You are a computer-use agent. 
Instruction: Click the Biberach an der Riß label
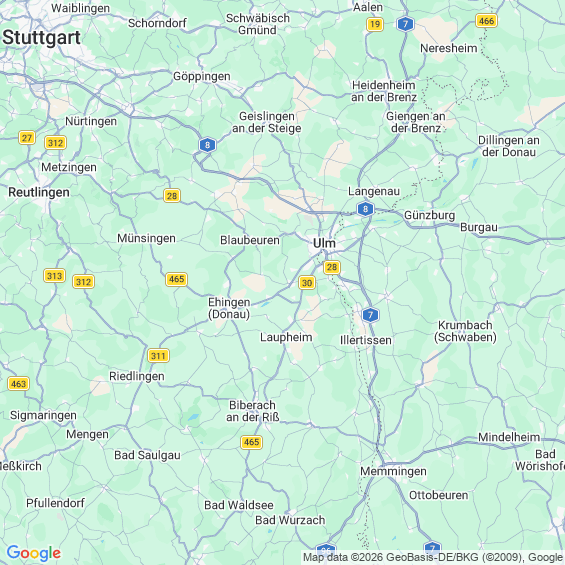(253, 411)
